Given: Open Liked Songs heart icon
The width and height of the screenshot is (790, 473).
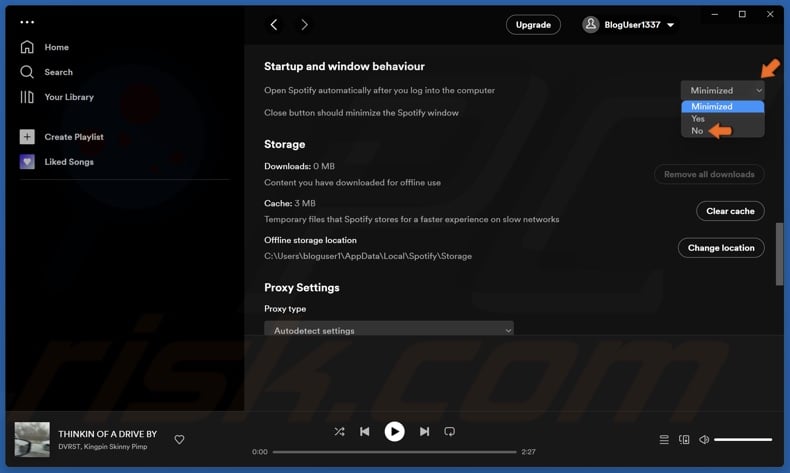Looking at the screenshot, I should click(27, 162).
